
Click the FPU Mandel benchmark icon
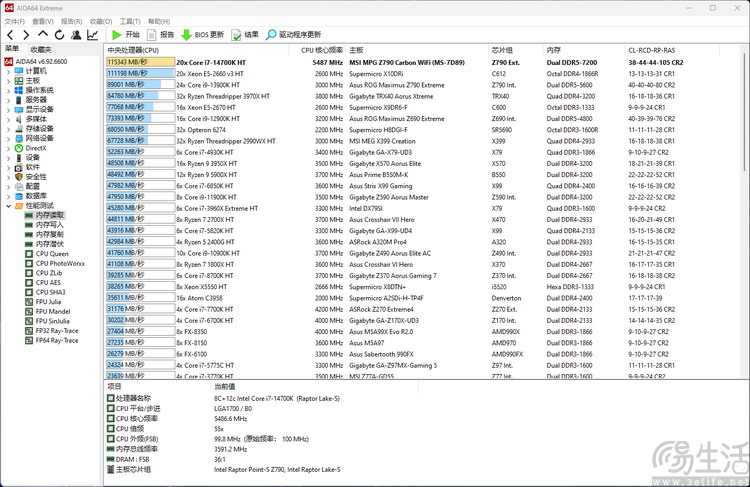pyautogui.click(x=29, y=311)
